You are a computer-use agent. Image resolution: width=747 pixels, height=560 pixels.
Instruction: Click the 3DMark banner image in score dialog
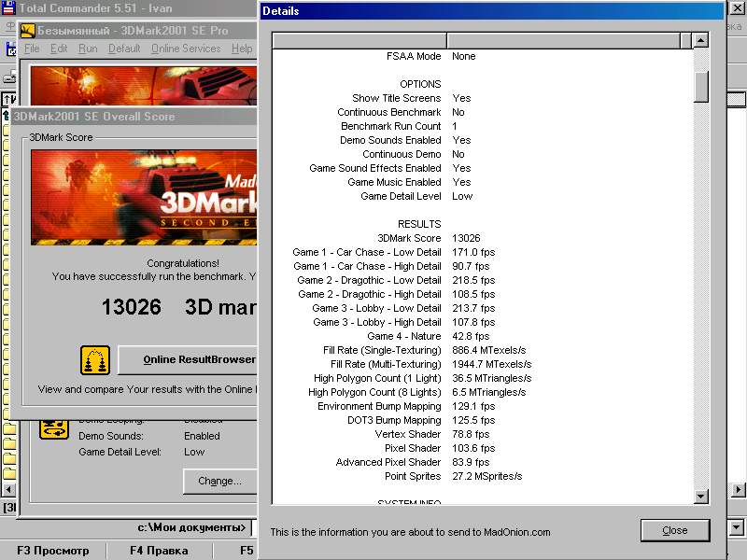click(144, 197)
